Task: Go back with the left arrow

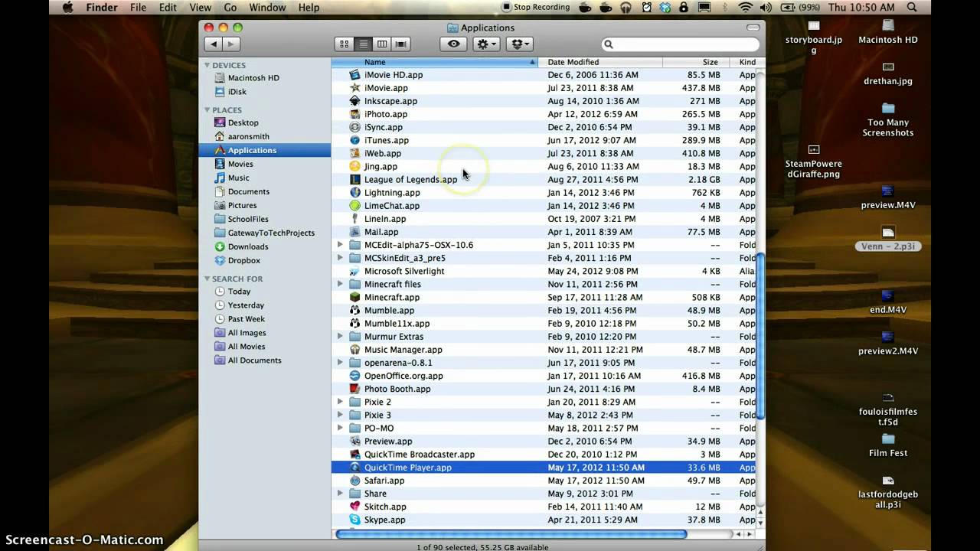Action: (214, 44)
